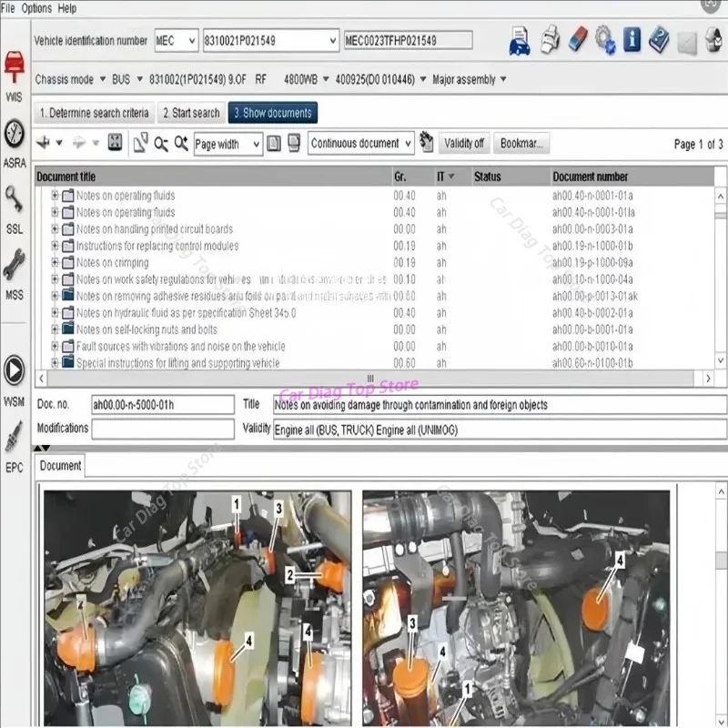Click the single page view icon
The height and width of the screenshot is (728, 728).
(274, 144)
